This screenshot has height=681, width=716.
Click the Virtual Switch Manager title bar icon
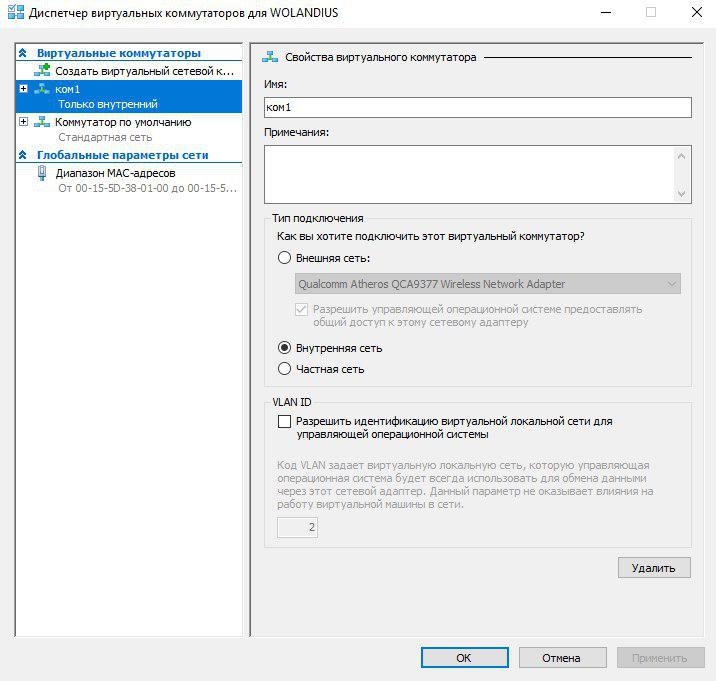click(16, 12)
